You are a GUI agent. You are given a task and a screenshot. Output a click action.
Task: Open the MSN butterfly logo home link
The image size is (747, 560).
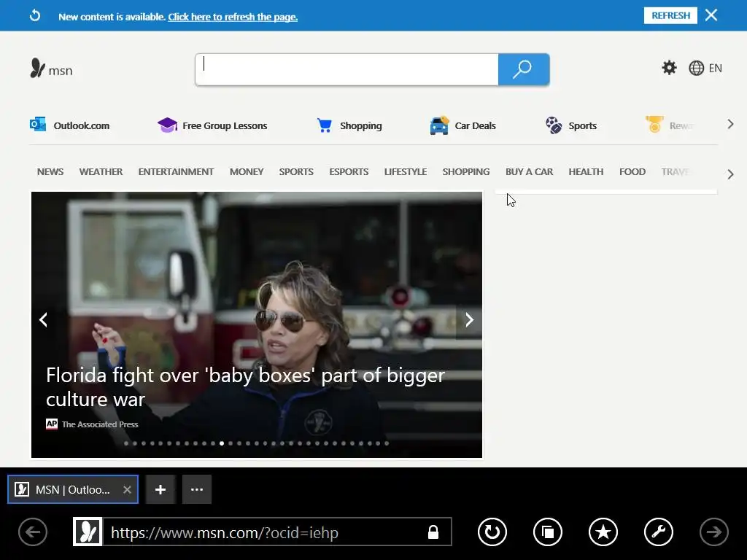(52, 69)
